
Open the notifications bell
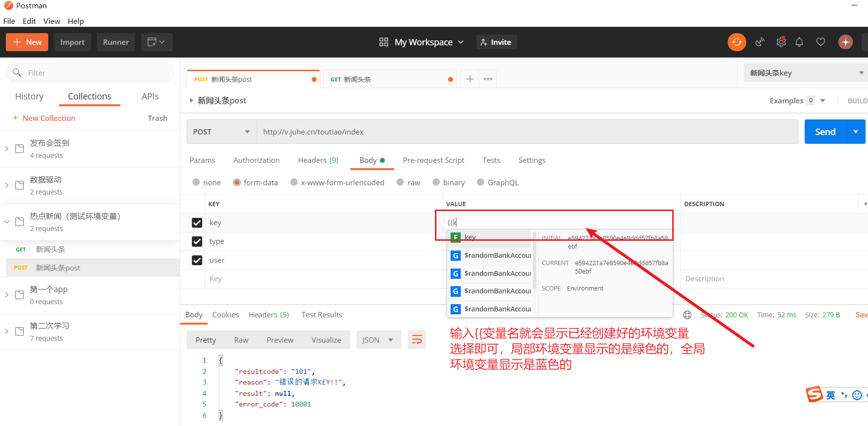pos(799,42)
